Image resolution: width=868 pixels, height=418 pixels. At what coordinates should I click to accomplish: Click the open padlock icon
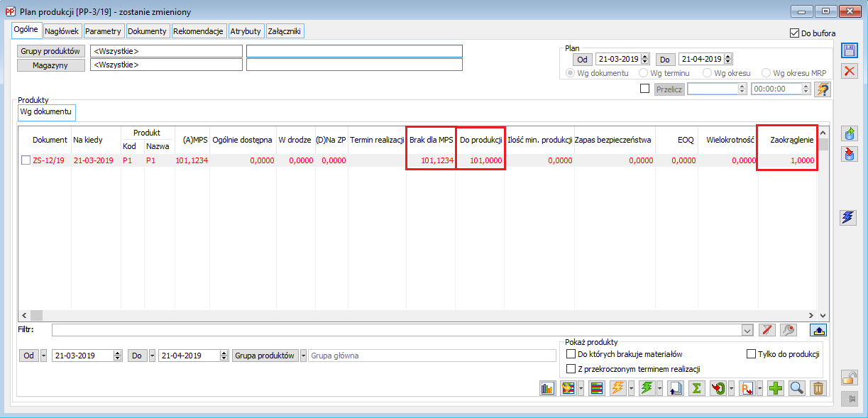pyautogui.click(x=850, y=378)
